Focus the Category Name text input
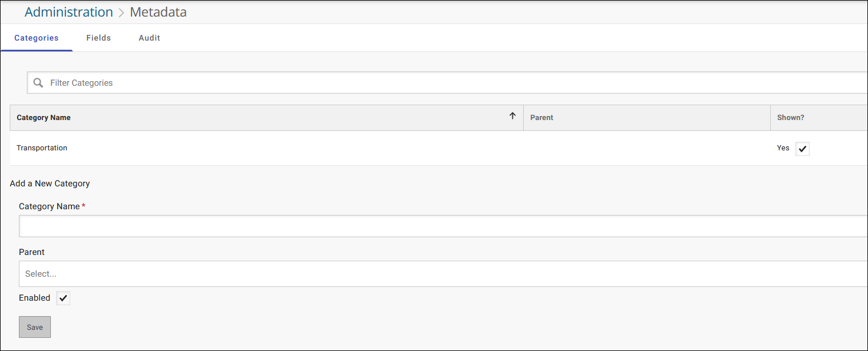868x351 pixels. point(229,226)
